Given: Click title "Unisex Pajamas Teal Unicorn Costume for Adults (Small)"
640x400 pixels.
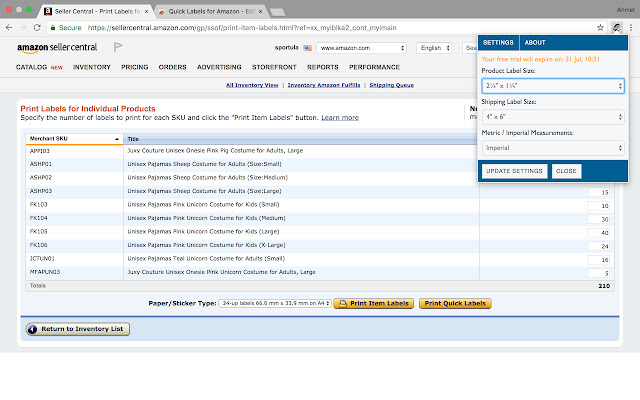Looking at the screenshot, I should tap(206, 258).
